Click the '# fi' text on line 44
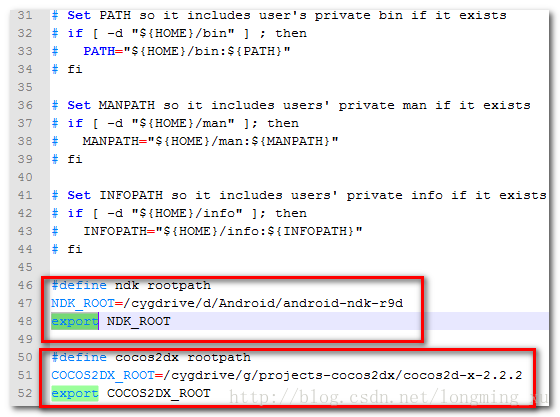560x417 pixels. tap(67, 249)
